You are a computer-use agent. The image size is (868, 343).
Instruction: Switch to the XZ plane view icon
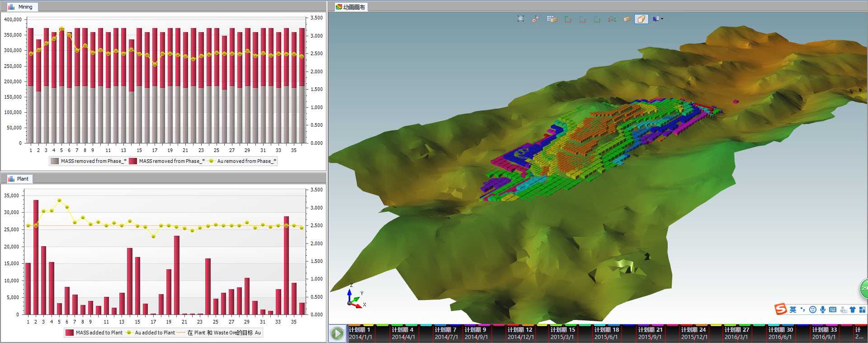click(x=582, y=19)
